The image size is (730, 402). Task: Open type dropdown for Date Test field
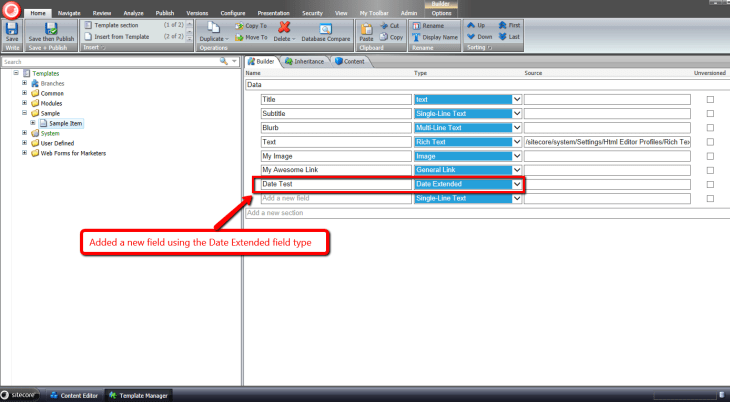(517, 184)
